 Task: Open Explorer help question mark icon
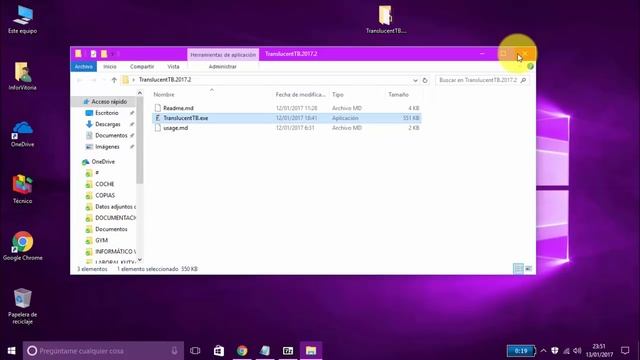click(530, 67)
